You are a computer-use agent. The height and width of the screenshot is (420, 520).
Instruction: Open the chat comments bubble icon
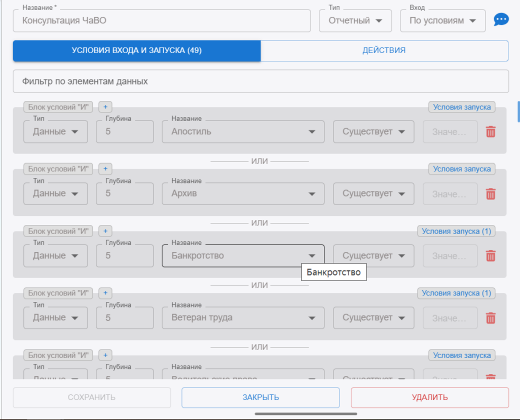(501, 20)
